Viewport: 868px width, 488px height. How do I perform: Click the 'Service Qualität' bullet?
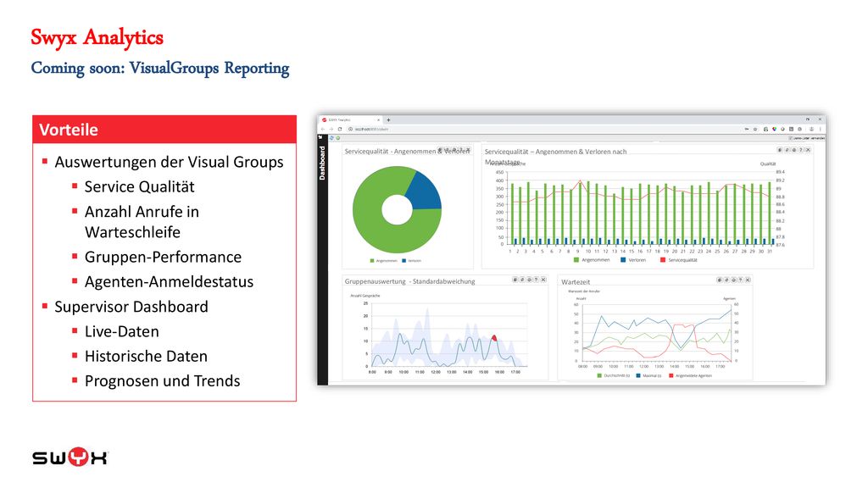[x=140, y=187]
